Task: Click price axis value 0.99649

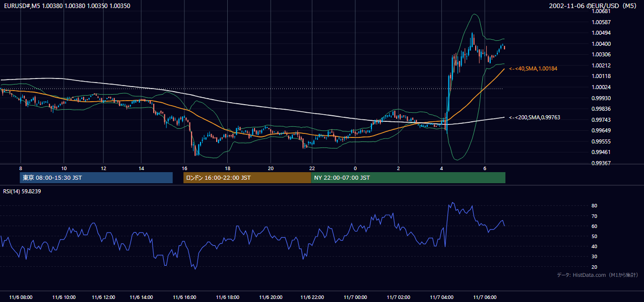Action: tap(601, 130)
